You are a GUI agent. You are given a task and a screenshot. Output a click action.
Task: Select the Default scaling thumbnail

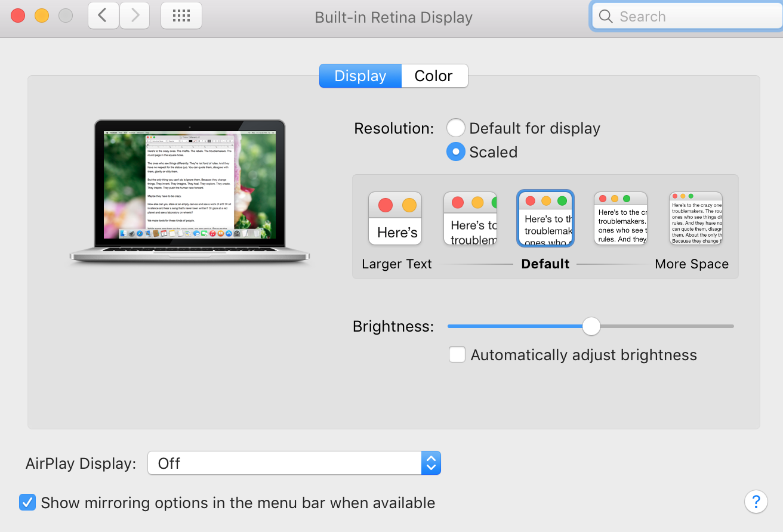click(545, 218)
